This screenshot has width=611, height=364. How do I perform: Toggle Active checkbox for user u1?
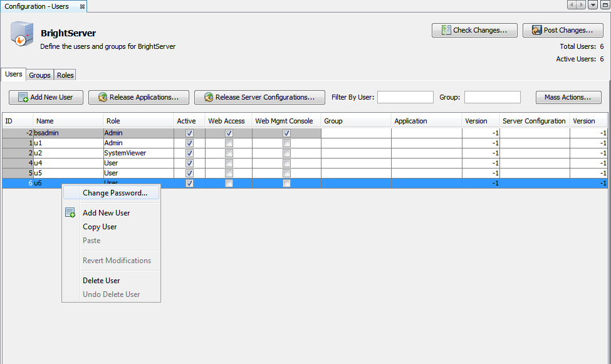(x=189, y=143)
